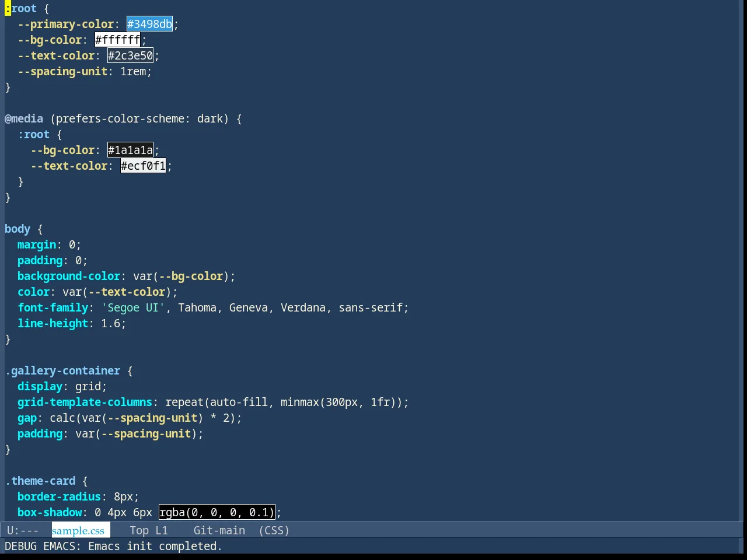The width and height of the screenshot is (747, 560).
Task: Click the display: grid declaration
Action: click(62, 386)
